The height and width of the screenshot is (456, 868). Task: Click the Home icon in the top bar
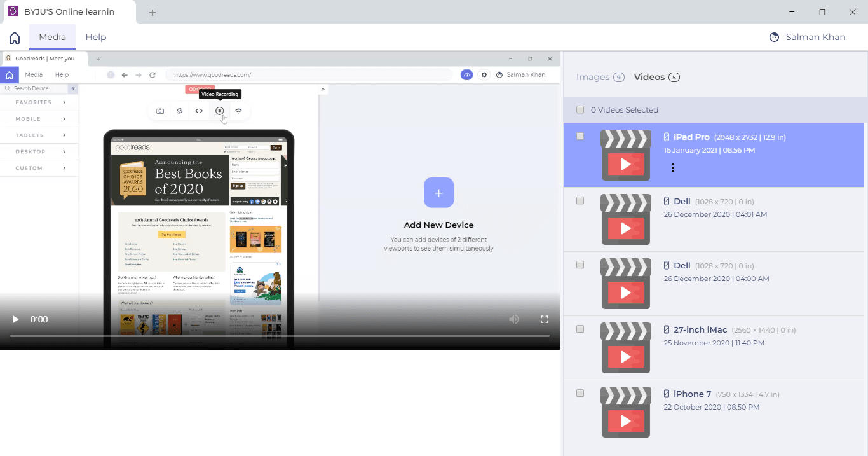tap(14, 37)
